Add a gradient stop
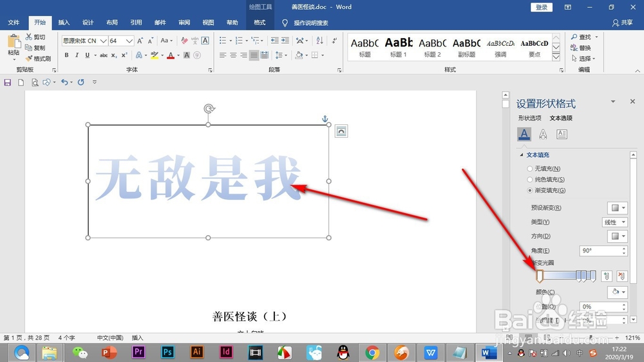Viewport: 644px width, 362px height. (607, 276)
